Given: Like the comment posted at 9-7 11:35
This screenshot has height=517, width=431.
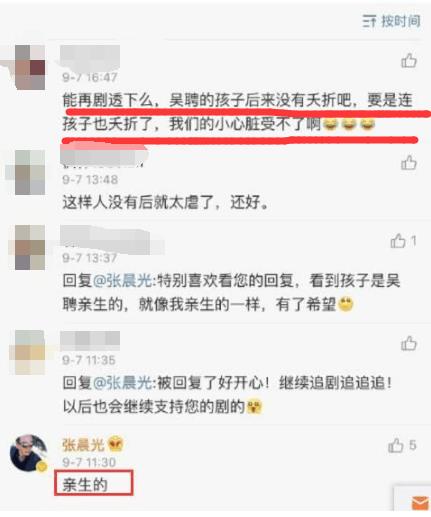Looking at the screenshot, I should (x=409, y=343).
